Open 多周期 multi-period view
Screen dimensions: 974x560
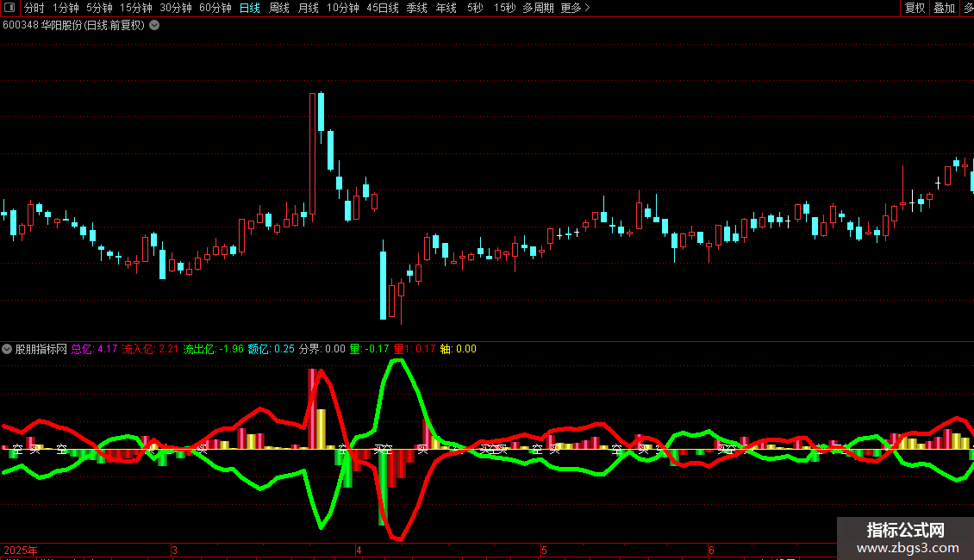(x=538, y=8)
